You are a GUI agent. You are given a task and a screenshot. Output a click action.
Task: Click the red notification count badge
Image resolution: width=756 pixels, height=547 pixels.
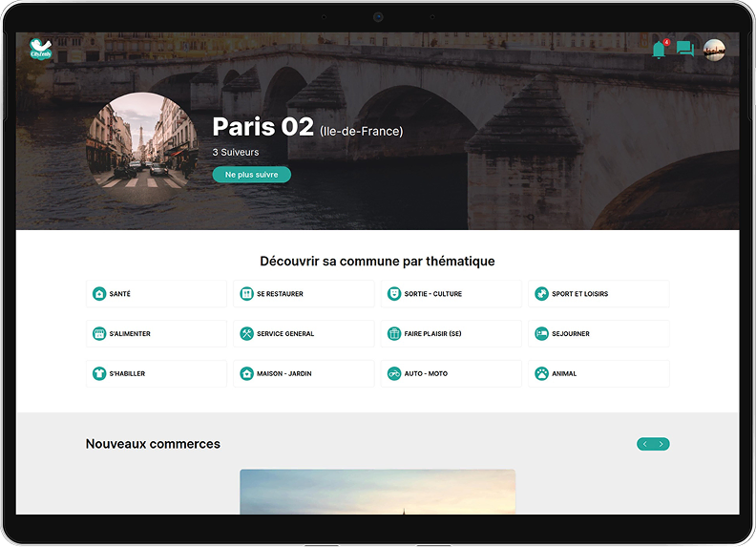667,42
